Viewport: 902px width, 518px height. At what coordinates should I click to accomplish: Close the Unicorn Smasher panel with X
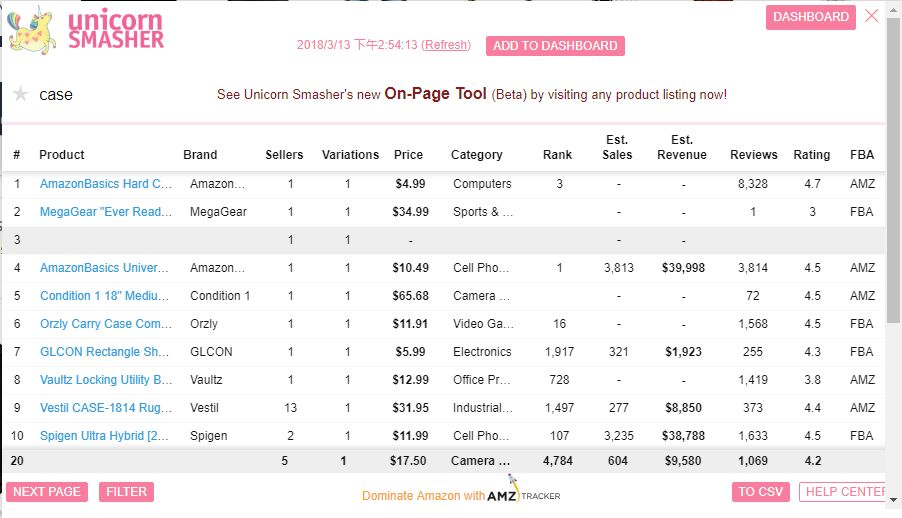pyautogui.click(x=872, y=16)
